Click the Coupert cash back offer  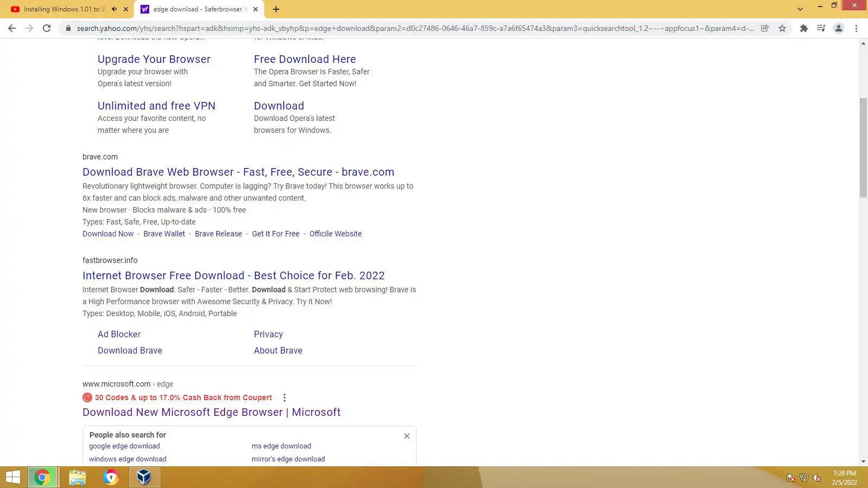click(183, 397)
